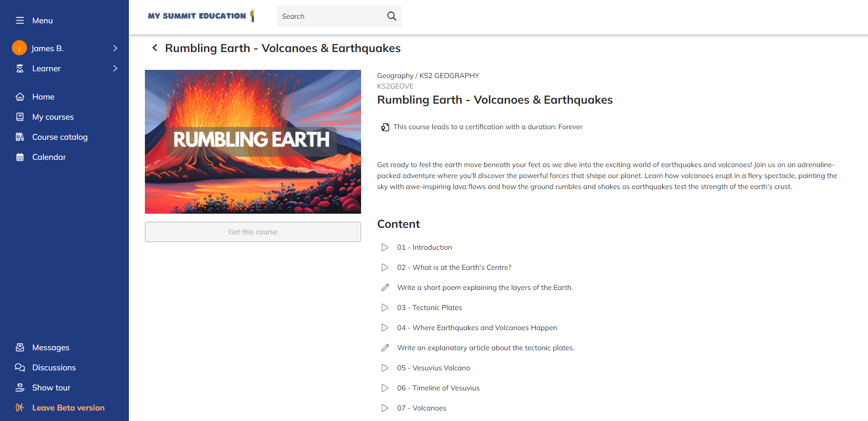Click the Course catalog books icon
868x421 pixels.
click(x=20, y=137)
